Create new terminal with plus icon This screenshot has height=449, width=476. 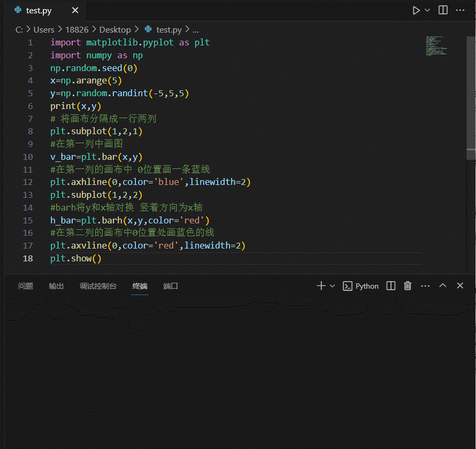pyautogui.click(x=321, y=286)
